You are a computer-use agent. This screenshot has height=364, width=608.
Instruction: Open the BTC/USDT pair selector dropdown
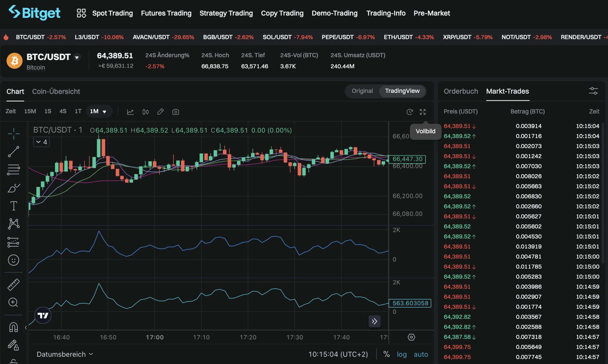pyautogui.click(x=77, y=57)
